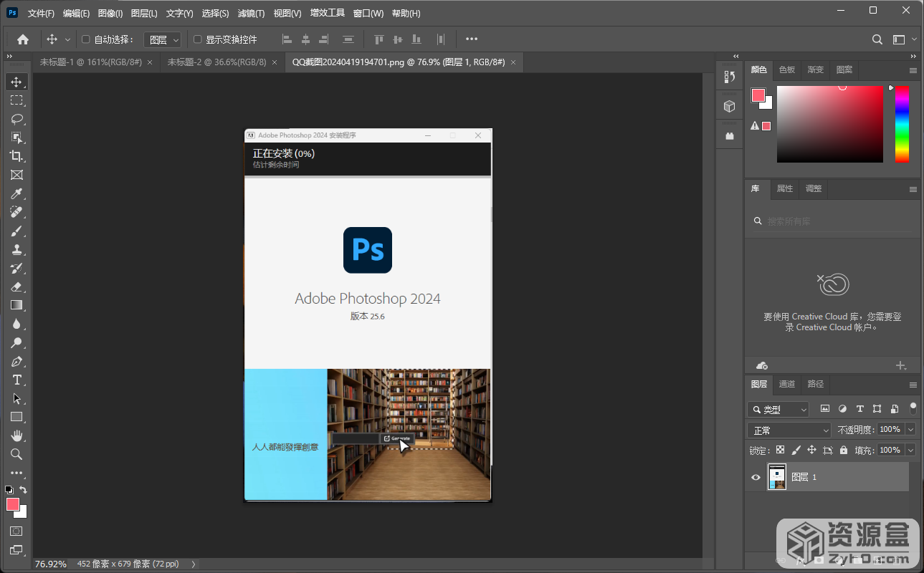This screenshot has width=924, height=573.
Task: Open the Move tool preset picker arrow
Action: 68,39
